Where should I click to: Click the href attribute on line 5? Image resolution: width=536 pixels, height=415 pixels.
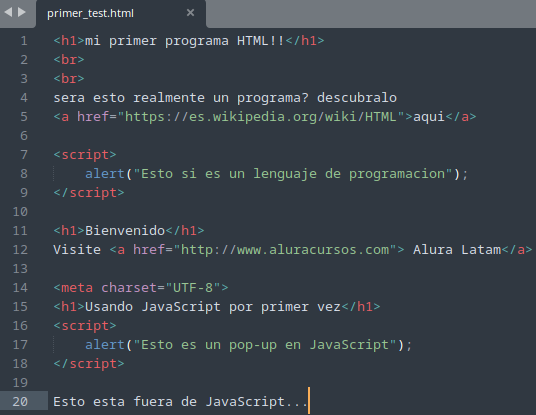click(93, 117)
